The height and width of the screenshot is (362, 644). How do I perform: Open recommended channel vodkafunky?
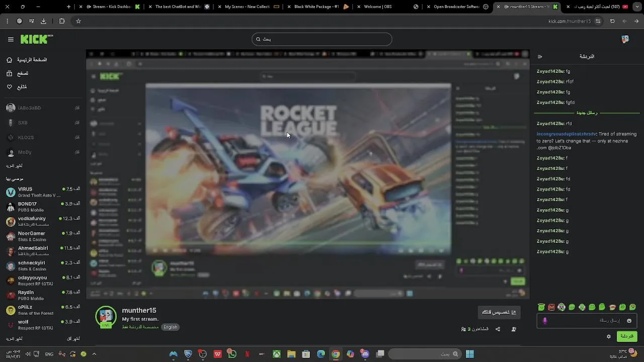pos(43,221)
